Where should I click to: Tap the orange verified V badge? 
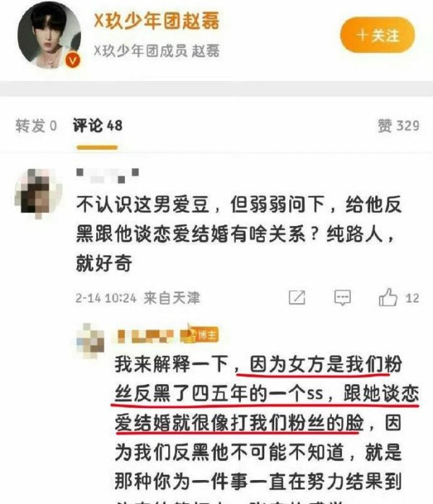click(73, 61)
